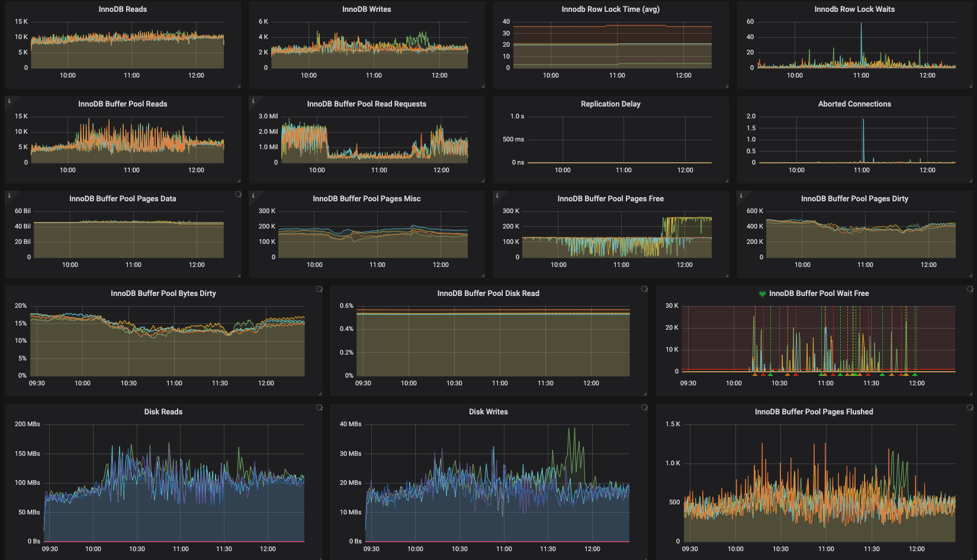Click the 3.0 Mil label in Read Requests panel
This screenshot has height=560, width=977.
(x=268, y=116)
